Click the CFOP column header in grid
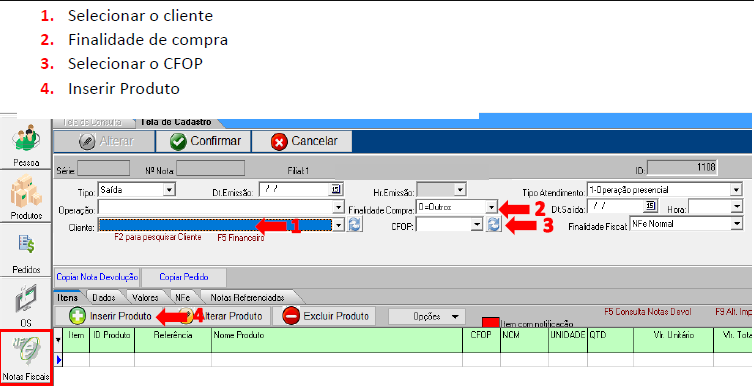The height and width of the screenshot is (390, 754). [481, 340]
